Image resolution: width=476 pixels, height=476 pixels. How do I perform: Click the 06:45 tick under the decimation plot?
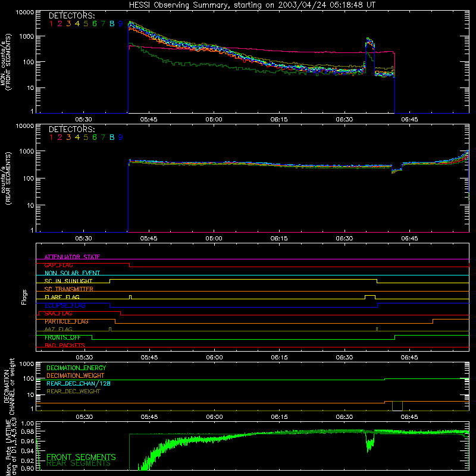[x=409, y=417]
